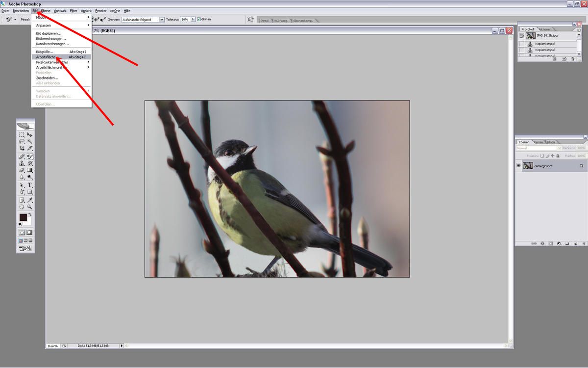588x368 pixels.
Task: Expand the Anpassen submenu
Action: [61, 25]
